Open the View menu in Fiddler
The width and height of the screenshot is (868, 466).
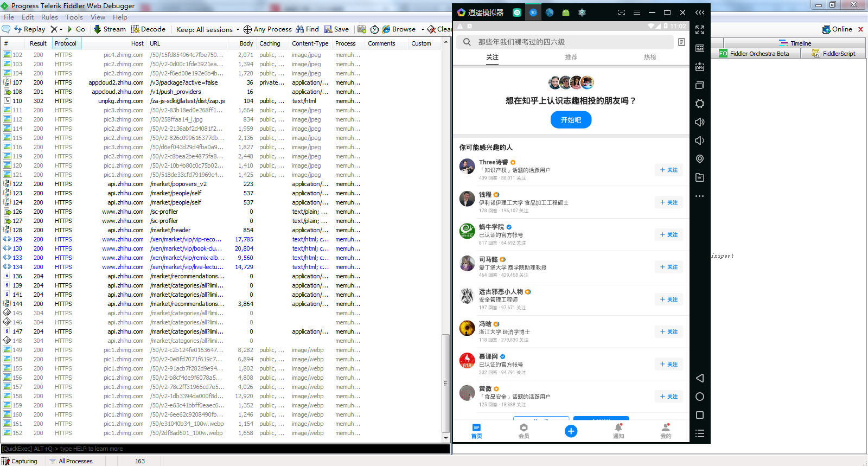pyautogui.click(x=98, y=17)
